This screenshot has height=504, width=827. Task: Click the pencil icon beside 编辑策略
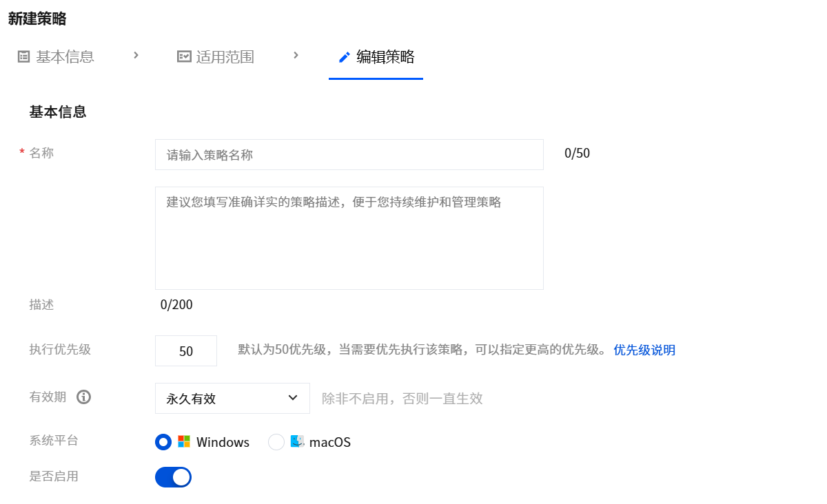pos(345,57)
